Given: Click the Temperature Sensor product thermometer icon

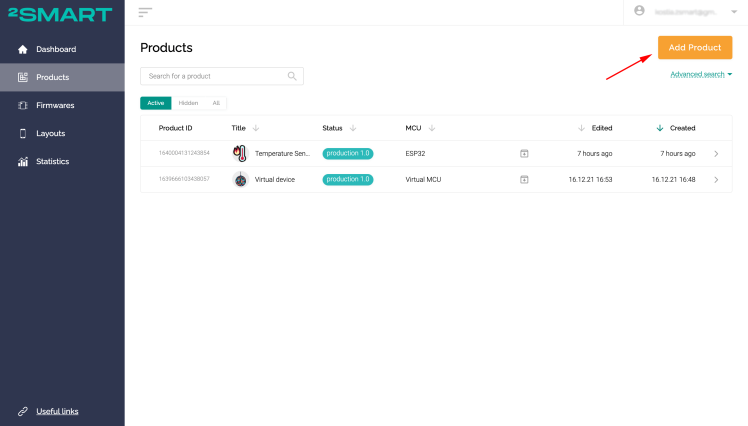Looking at the screenshot, I should coord(240,153).
